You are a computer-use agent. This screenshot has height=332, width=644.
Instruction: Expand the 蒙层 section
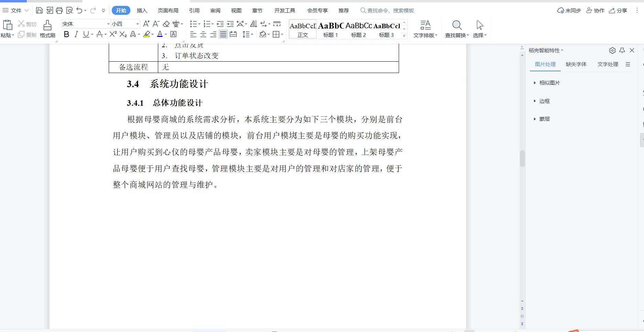click(541, 119)
